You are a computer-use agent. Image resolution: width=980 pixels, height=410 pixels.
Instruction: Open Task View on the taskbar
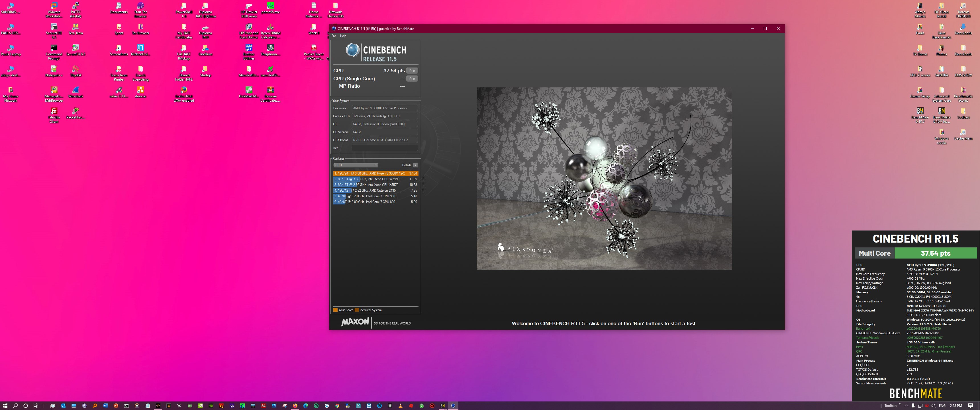coord(36,406)
